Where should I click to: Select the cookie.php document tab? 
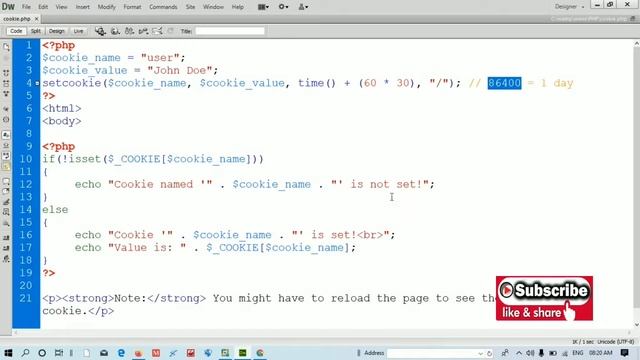click(x=17, y=19)
